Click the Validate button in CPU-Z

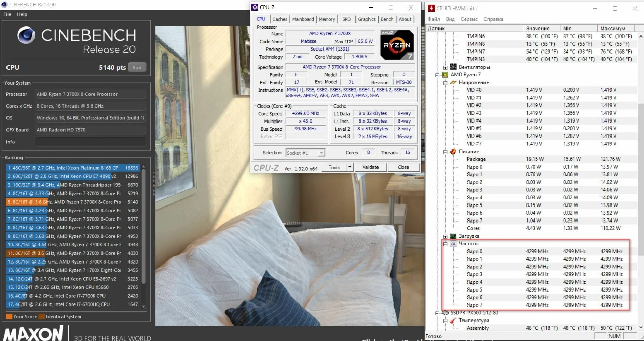(x=370, y=167)
